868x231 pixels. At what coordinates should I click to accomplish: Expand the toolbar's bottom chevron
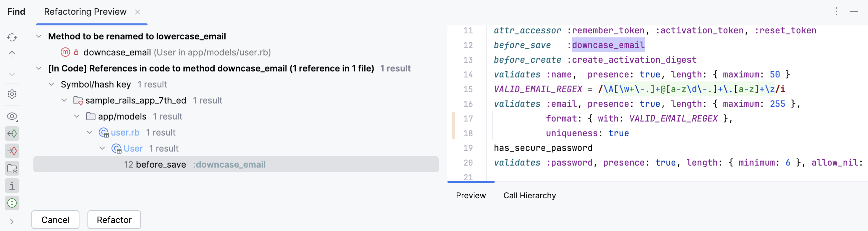[12, 222]
